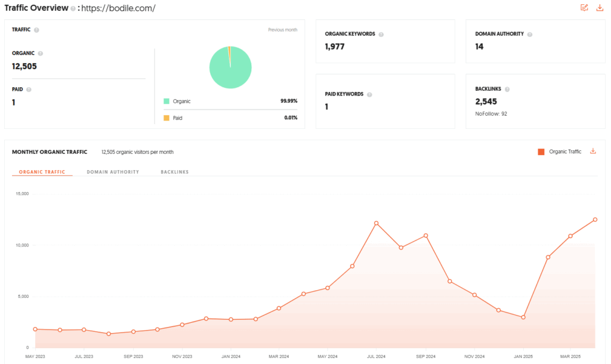Click the traffic pie chart
The width and height of the screenshot is (611, 364).
click(x=230, y=67)
